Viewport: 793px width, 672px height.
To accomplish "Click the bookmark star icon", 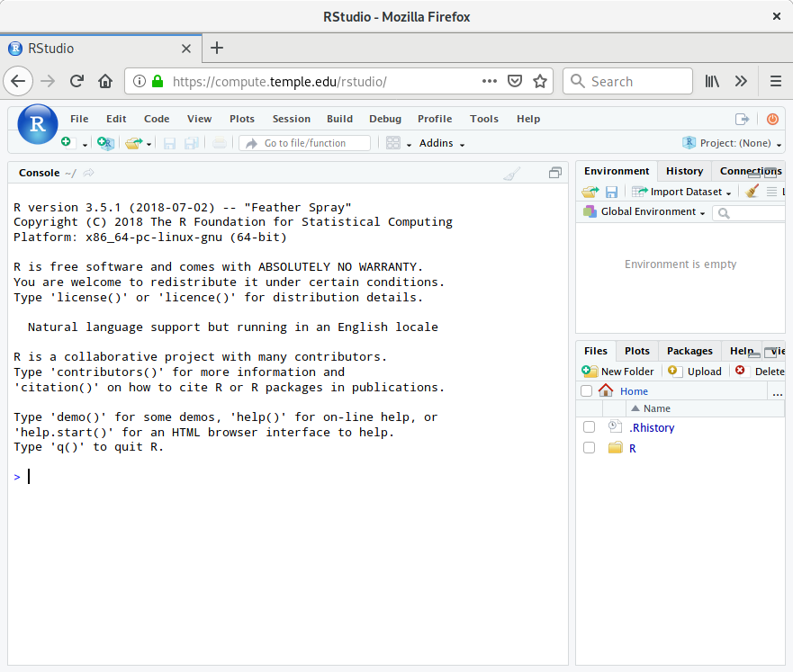I will [540, 81].
